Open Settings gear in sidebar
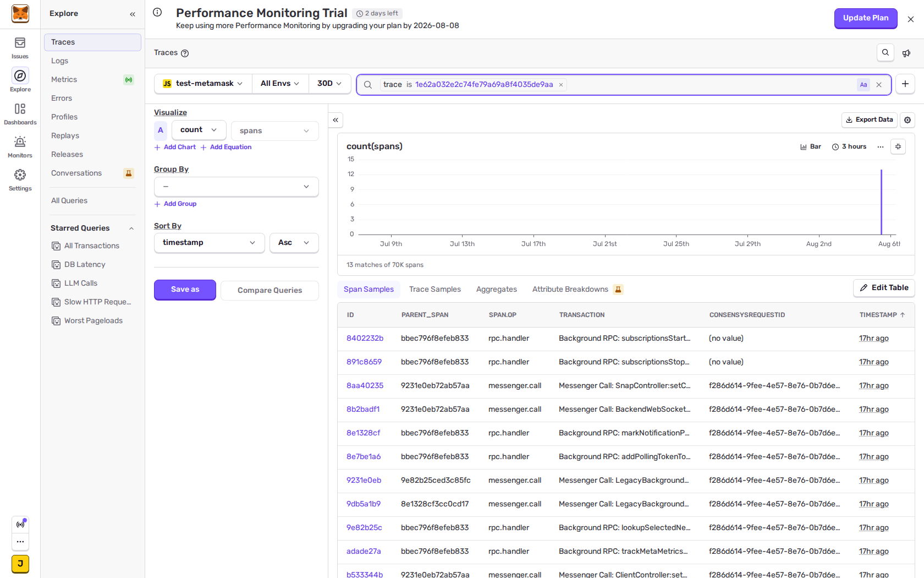Screen dimensions: 924x578 tap(20, 180)
